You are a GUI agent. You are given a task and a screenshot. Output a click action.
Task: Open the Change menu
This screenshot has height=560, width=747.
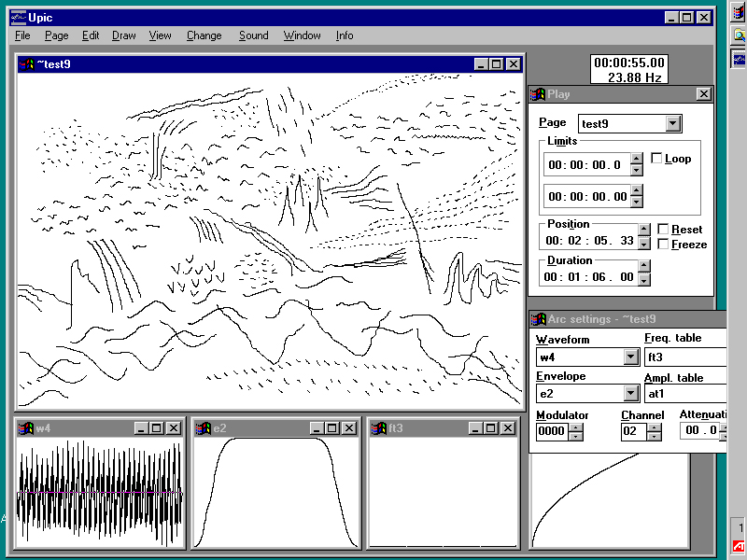click(x=204, y=35)
